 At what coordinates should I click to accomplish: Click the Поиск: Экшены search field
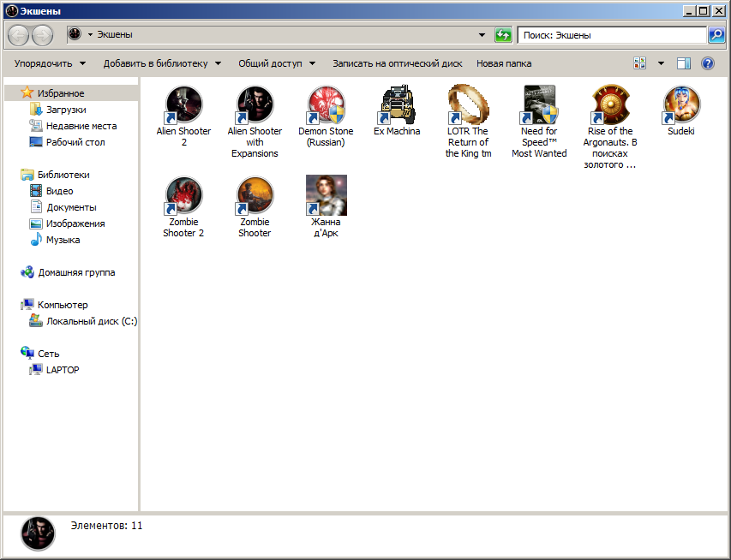[x=612, y=35]
